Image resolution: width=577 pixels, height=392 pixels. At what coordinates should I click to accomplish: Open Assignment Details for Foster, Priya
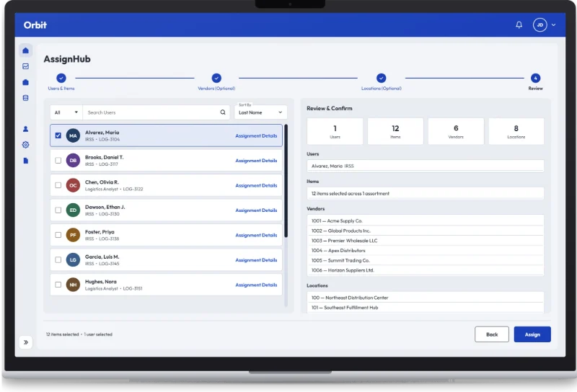coord(256,235)
